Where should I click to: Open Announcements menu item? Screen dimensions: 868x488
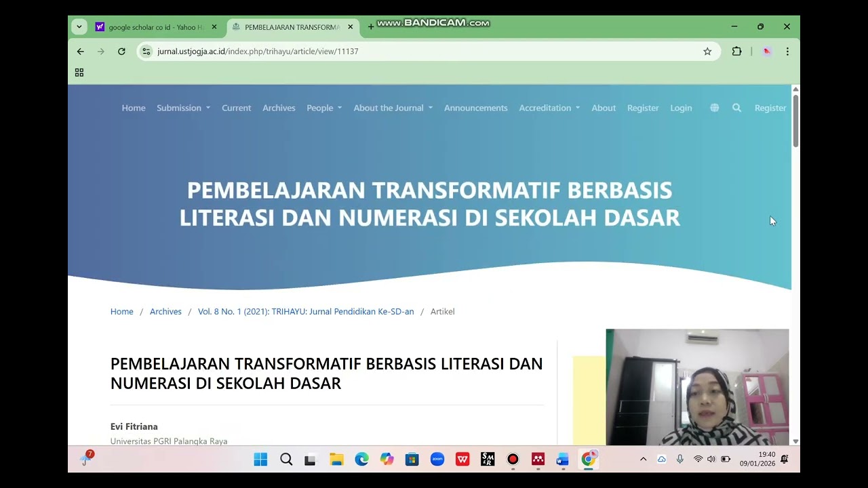coord(475,108)
